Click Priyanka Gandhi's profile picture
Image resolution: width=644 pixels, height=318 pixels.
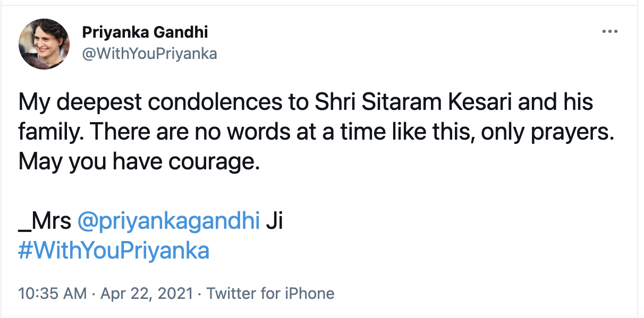[44, 43]
